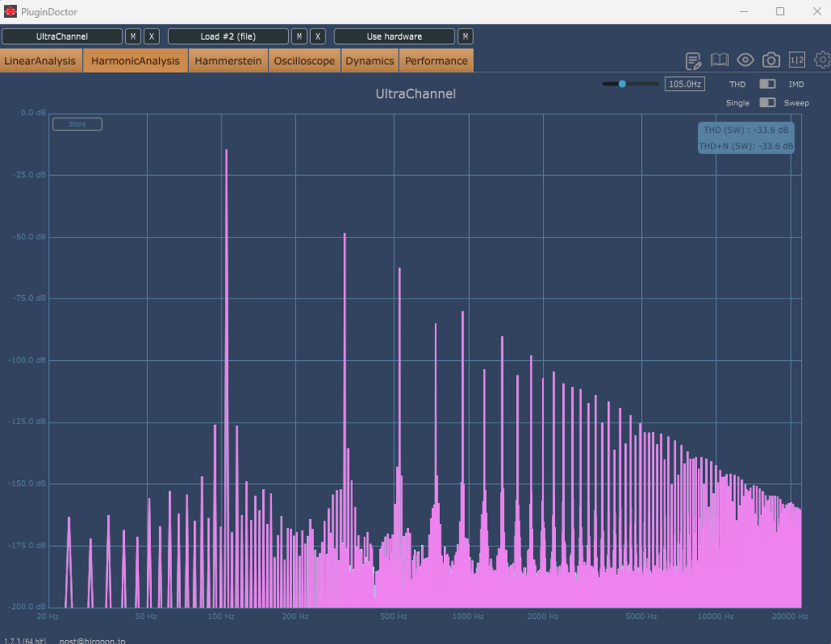This screenshot has height=644, width=831.
Task: Click the Store button on the graph
Action: tap(77, 124)
